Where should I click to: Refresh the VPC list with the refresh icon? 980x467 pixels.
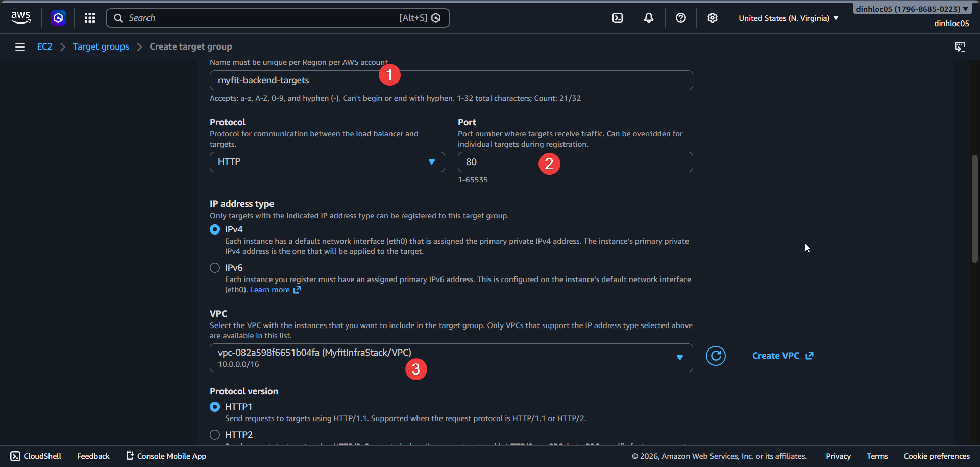pyautogui.click(x=716, y=356)
